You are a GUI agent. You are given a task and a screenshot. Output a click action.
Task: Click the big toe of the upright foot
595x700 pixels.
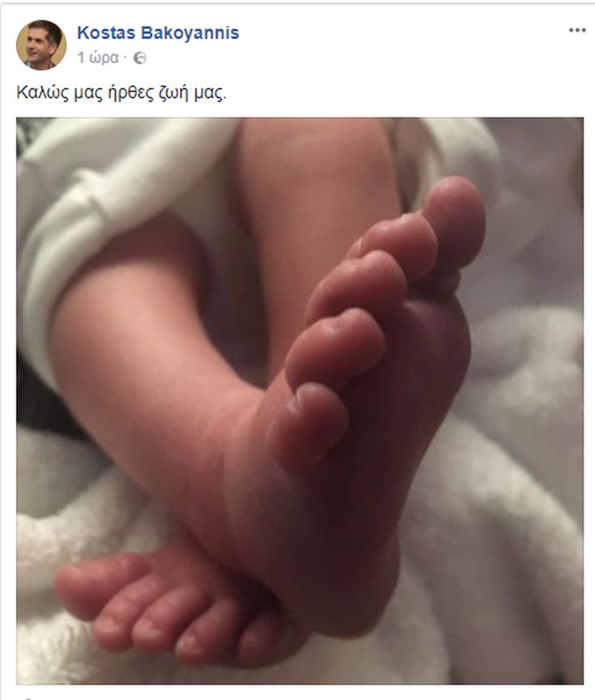coord(455,224)
